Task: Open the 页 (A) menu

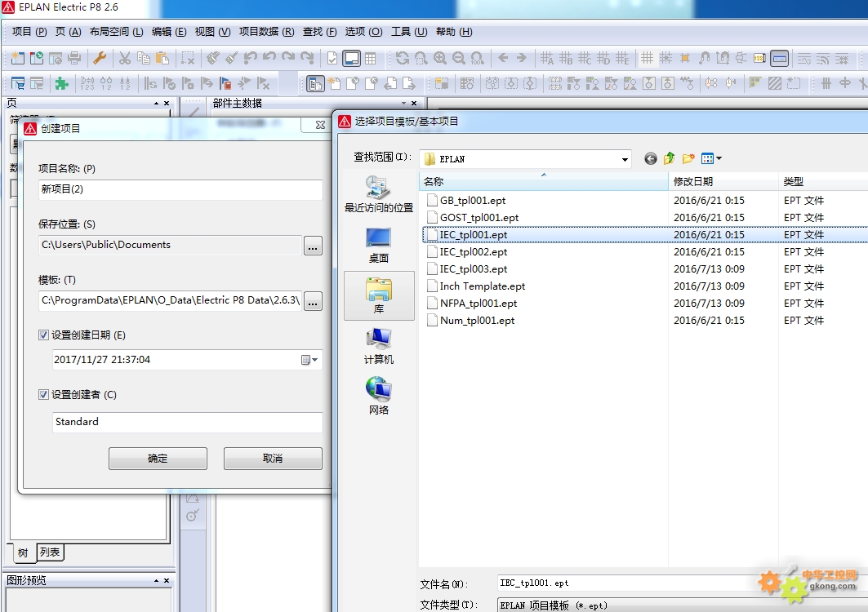Action: tap(68, 32)
